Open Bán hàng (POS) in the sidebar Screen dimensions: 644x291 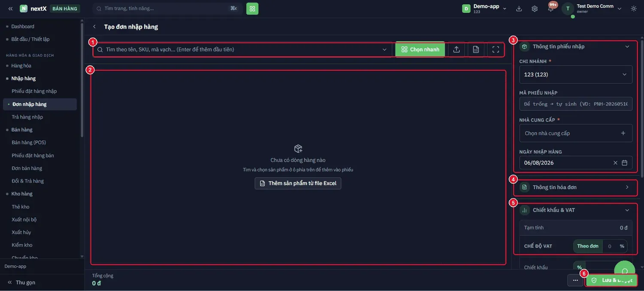click(x=29, y=142)
